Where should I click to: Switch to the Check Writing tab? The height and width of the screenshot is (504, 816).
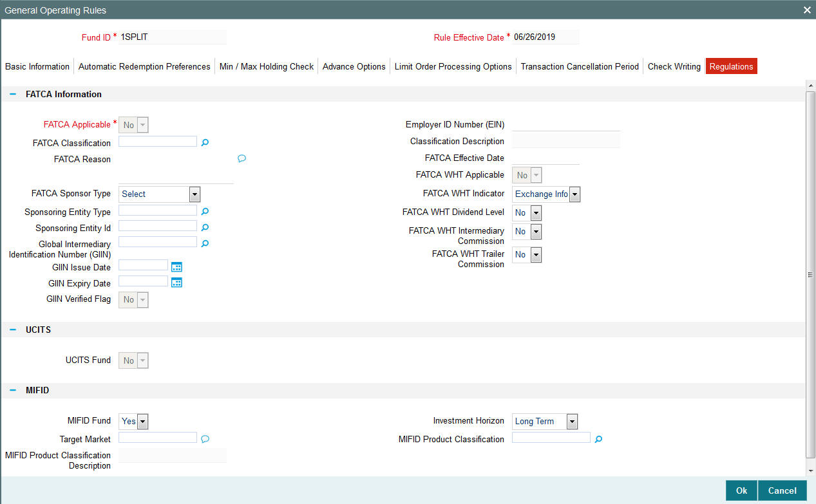point(674,66)
